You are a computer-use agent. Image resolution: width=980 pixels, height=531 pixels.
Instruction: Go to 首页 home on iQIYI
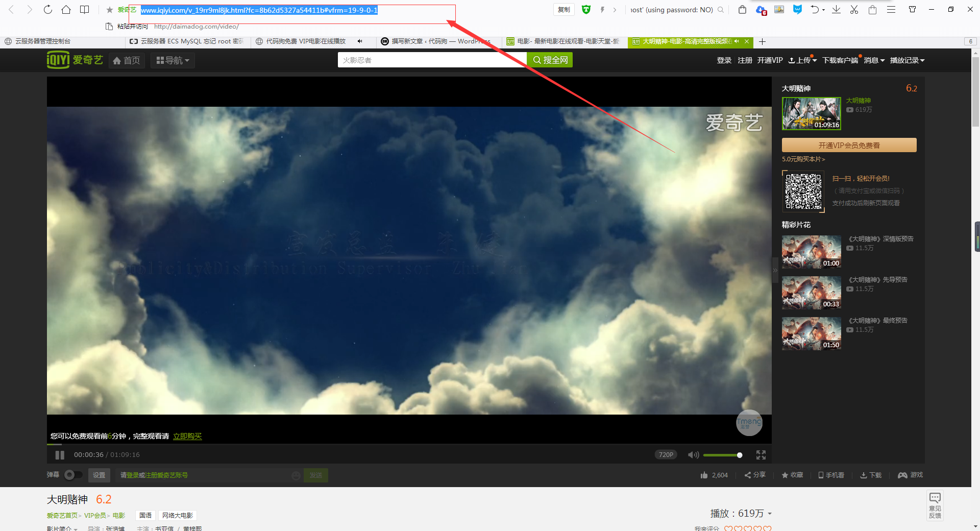[x=127, y=60]
